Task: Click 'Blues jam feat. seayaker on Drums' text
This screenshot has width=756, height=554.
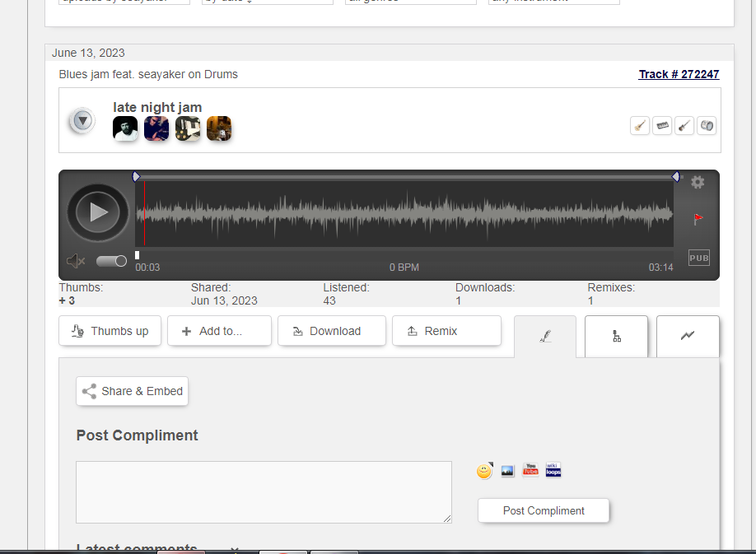Action: point(148,74)
